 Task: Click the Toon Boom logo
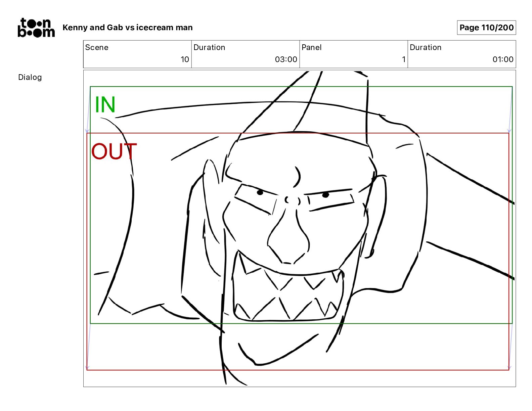pos(36,28)
